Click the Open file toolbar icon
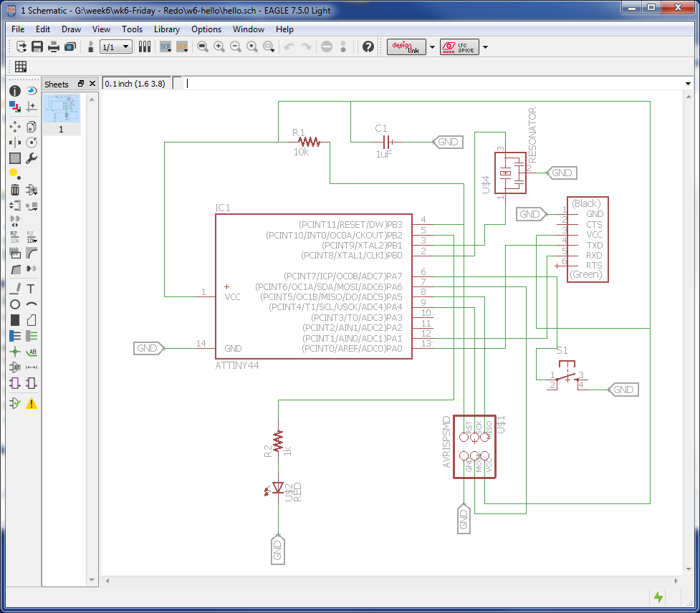This screenshot has height=613, width=700. click(21, 47)
